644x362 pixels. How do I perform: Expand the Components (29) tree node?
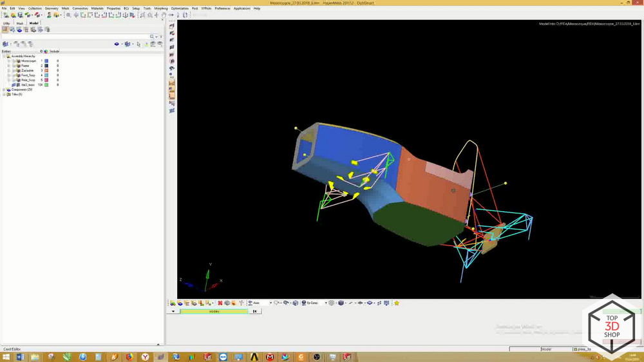click(x=4, y=90)
